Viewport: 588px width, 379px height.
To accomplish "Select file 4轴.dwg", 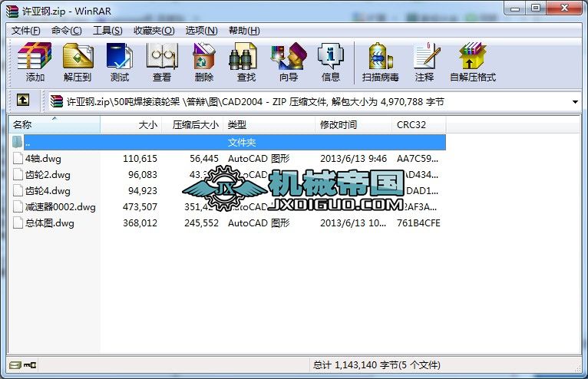I will coord(43,159).
